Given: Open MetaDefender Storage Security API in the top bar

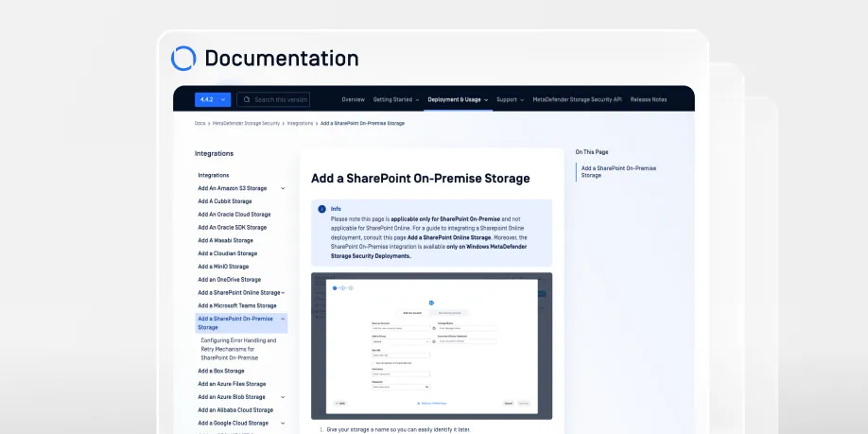Looking at the screenshot, I should (x=578, y=99).
